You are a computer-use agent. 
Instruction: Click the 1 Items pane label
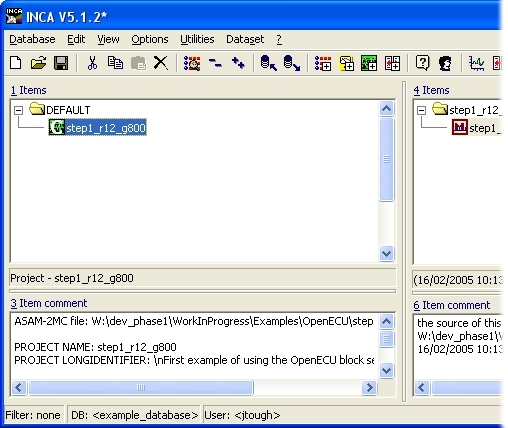[28, 90]
